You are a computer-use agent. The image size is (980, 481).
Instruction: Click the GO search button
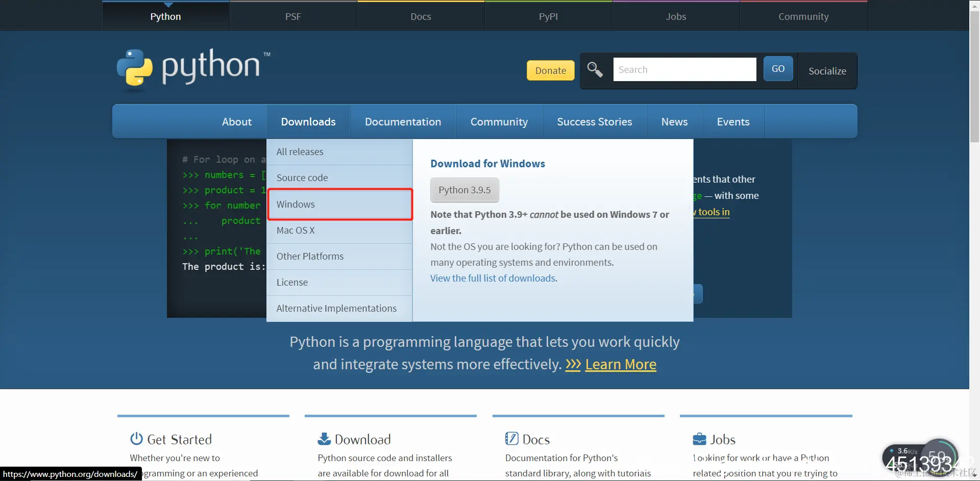pyautogui.click(x=778, y=69)
